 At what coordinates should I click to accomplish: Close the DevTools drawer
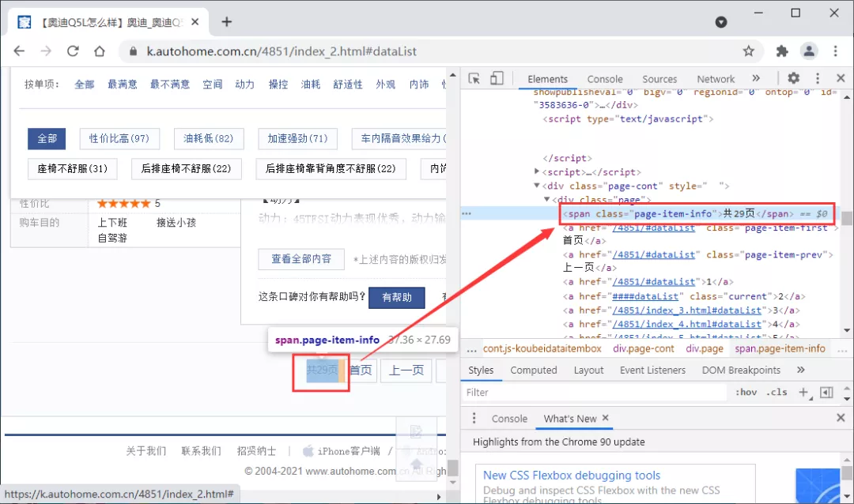[x=841, y=417]
